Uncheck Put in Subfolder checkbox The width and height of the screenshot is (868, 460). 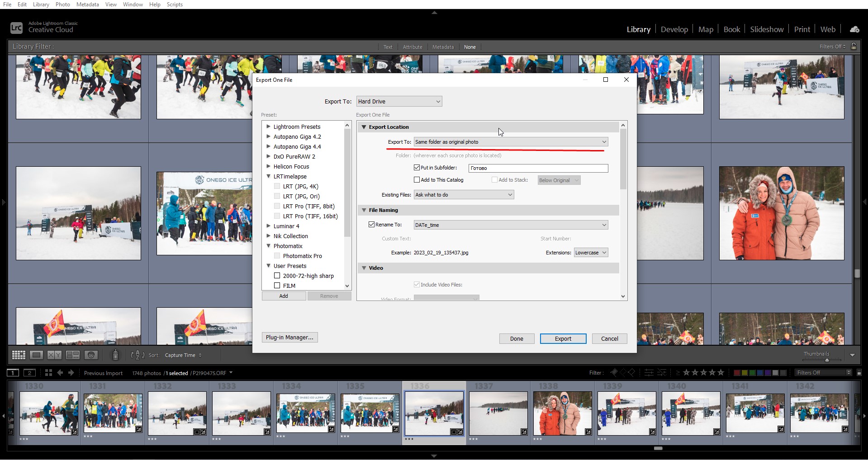click(417, 168)
